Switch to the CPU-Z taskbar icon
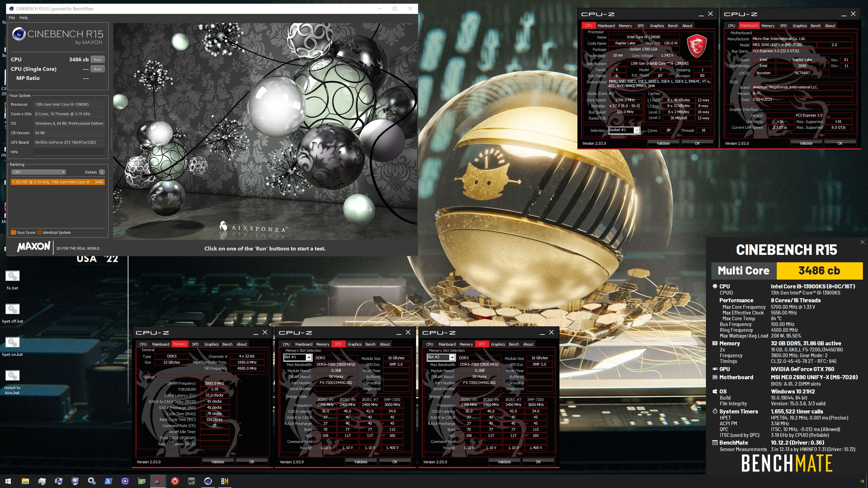This screenshot has width=868, height=488. coord(158,481)
